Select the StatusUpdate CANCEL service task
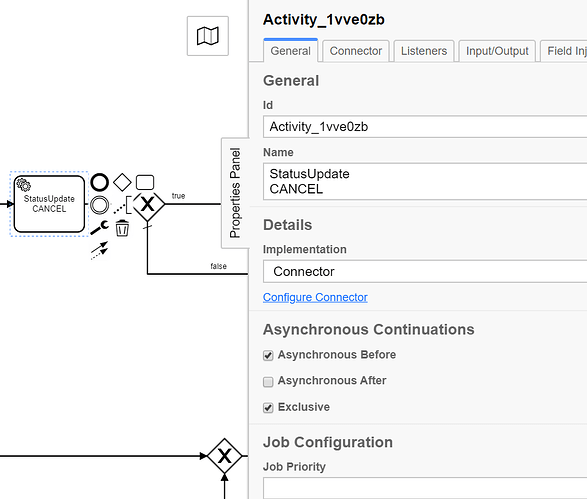 point(49,204)
